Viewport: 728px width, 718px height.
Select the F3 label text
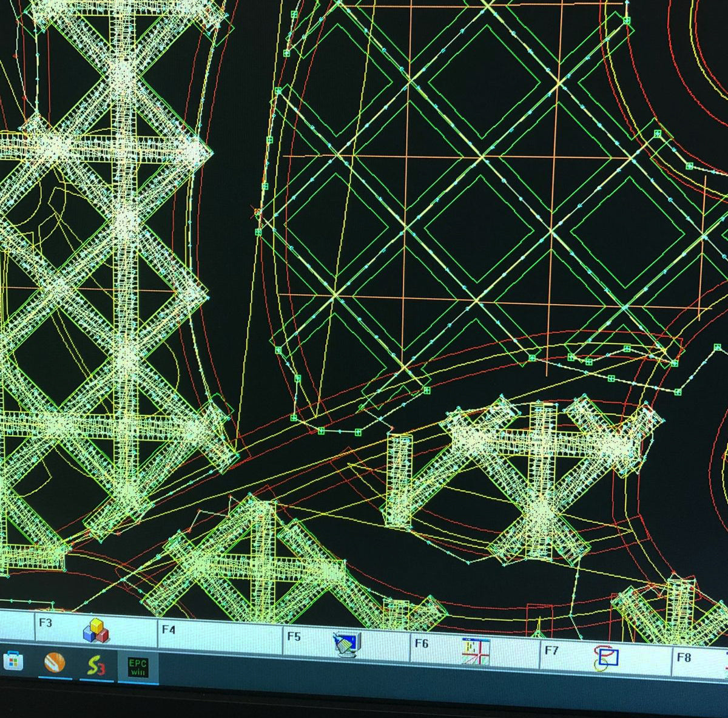pyautogui.click(x=45, y=623)
